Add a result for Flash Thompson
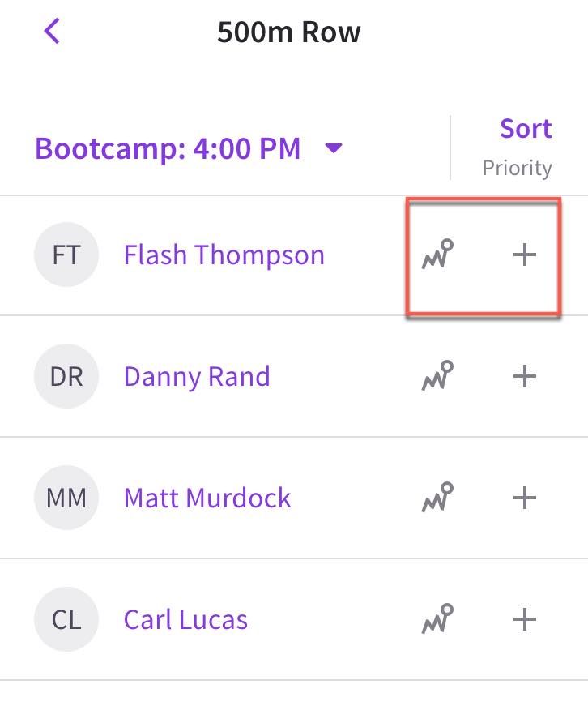This screenshot has width=588, height=723. [x=524, y=255]
